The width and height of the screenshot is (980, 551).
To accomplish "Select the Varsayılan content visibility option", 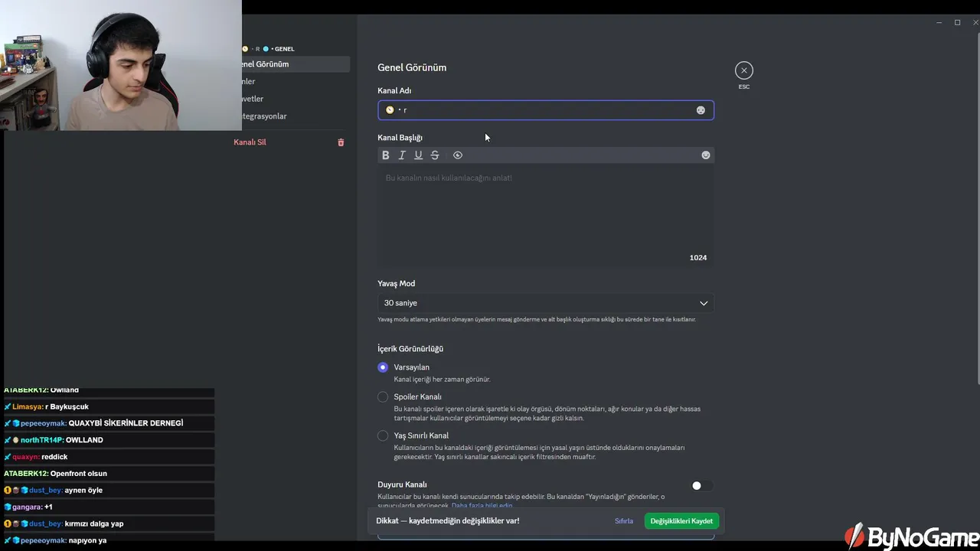I will coord(383,367).
